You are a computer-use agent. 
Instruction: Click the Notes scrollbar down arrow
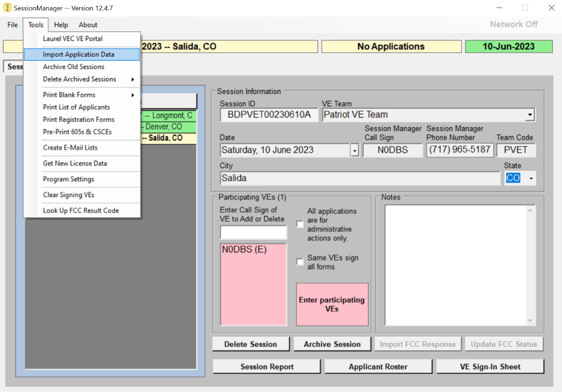pyautogui.click(x=530, y=320)
